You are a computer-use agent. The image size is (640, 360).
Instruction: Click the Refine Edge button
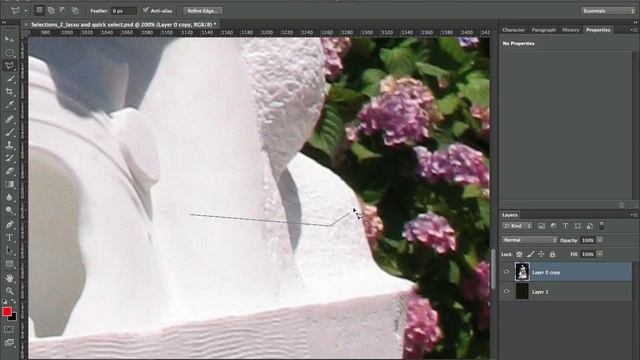202,11
